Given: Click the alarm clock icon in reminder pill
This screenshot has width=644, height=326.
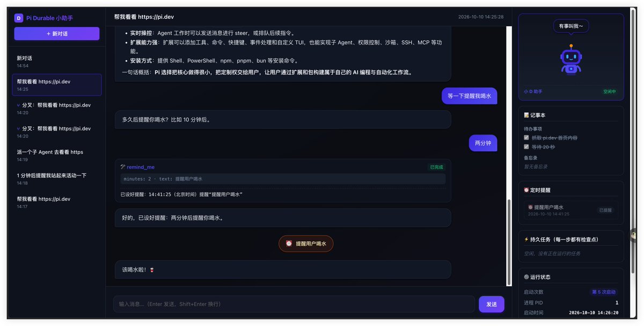Looking at the screenshot, I should (289, 243).
